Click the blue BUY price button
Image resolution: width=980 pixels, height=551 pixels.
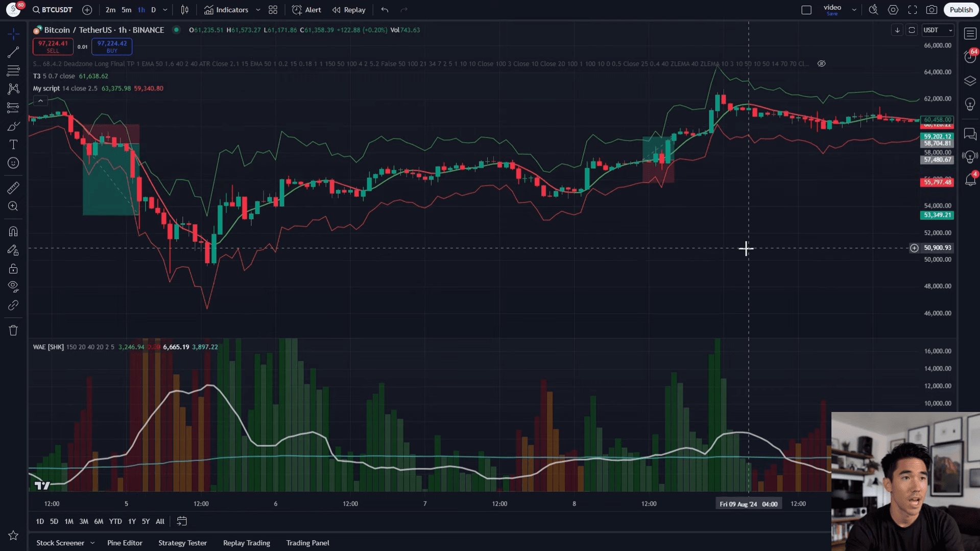pos(112,47)
